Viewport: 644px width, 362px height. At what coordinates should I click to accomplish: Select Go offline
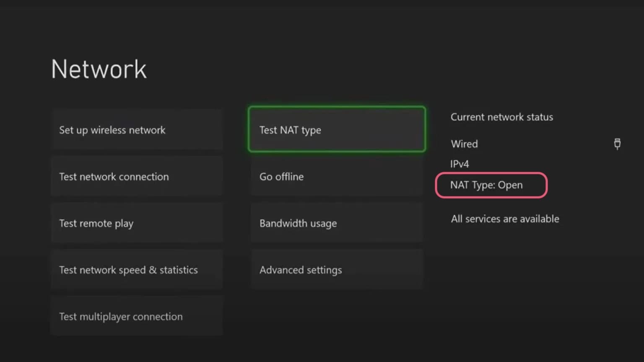pos(337,176)
